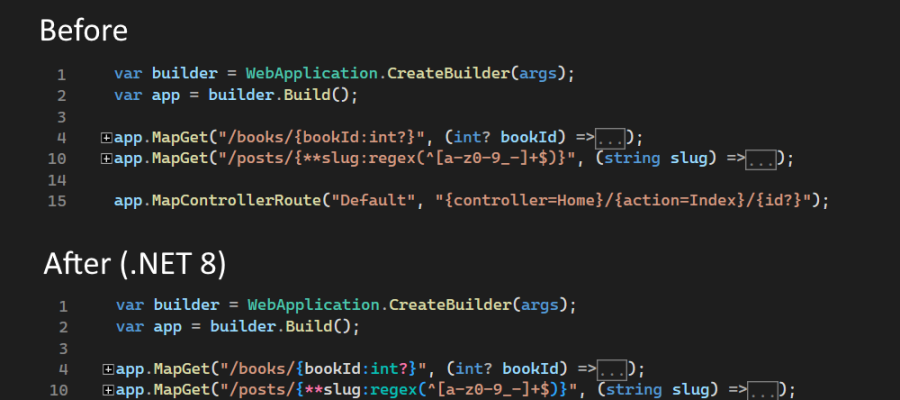The image size is (900, 400).
Task: Click '(int? bookId)' parameter in After code
Action: [x=507, y=369]
